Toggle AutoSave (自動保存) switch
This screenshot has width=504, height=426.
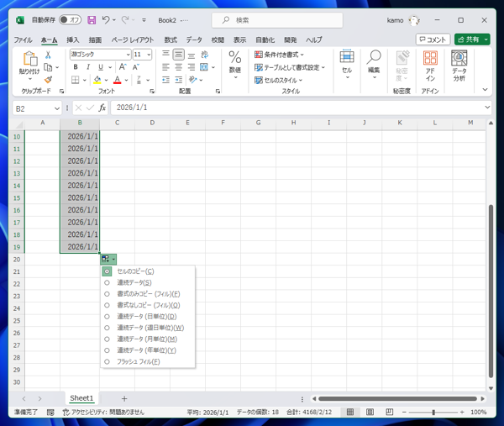[70, 20]
